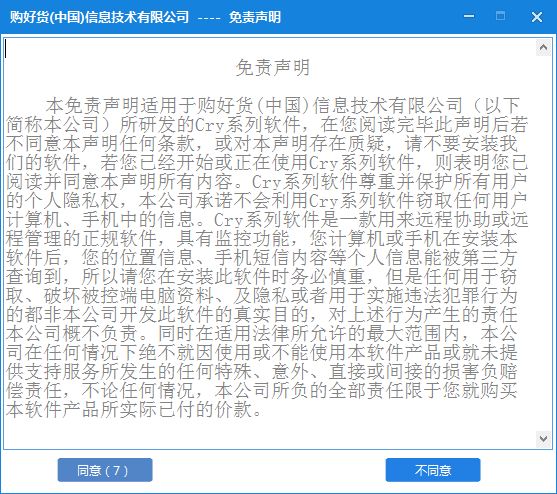Viewport: 557px width, 494px height.
Task: Click the line starting 程管理的正规软件
Action: click(262, 238)
